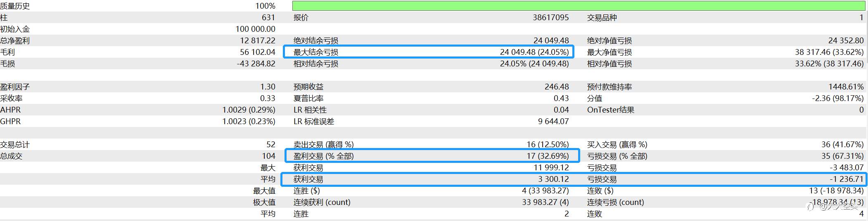Viewport: 868px width, 221px height.
Task: Click the value 38 317.46 (33.62%)
Action: click(x=829, y=52)
